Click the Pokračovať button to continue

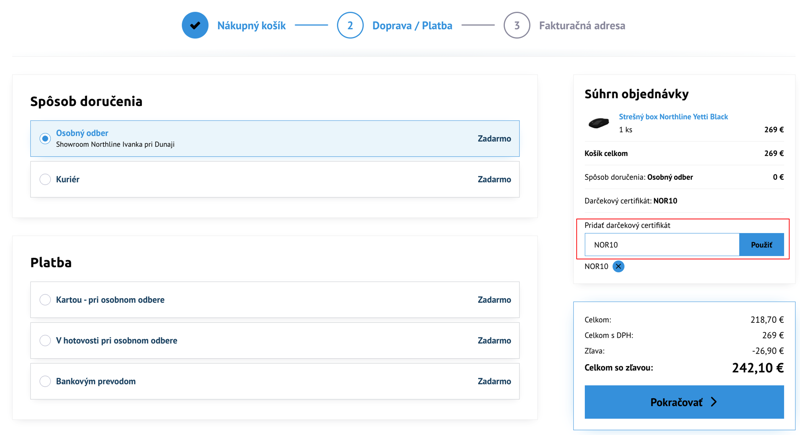[x=683, y=402]
